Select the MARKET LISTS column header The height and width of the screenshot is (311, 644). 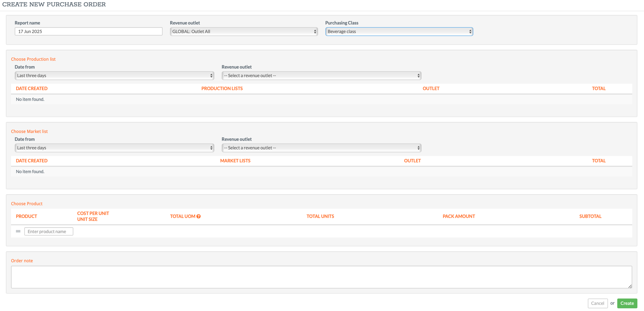tap(235, 160)
